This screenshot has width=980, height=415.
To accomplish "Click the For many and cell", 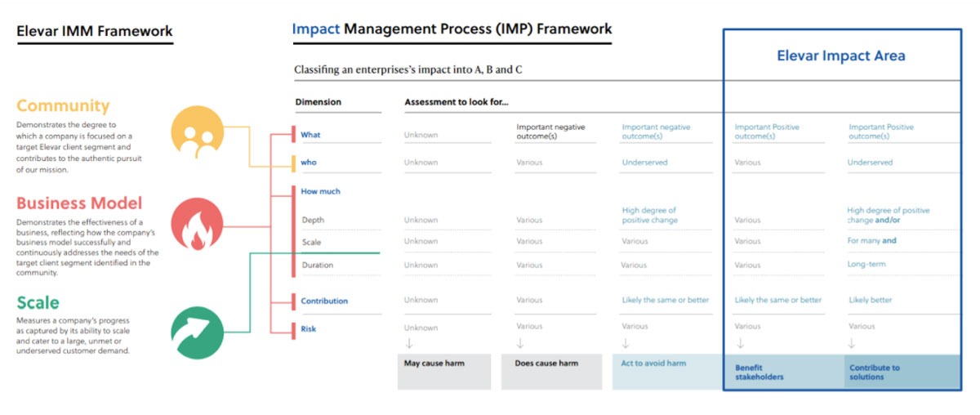I will click(871, 241).
